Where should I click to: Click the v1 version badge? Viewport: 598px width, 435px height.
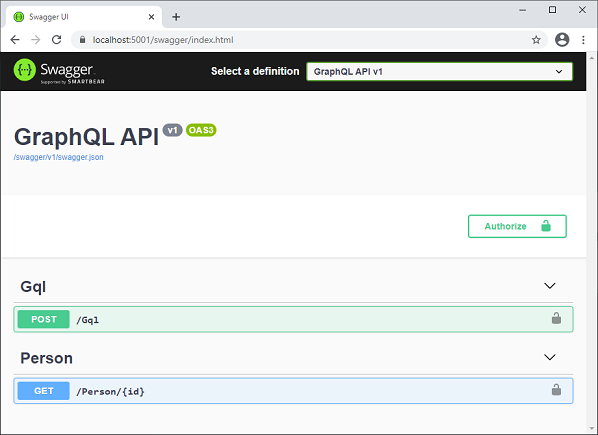[x=172, y=130]
